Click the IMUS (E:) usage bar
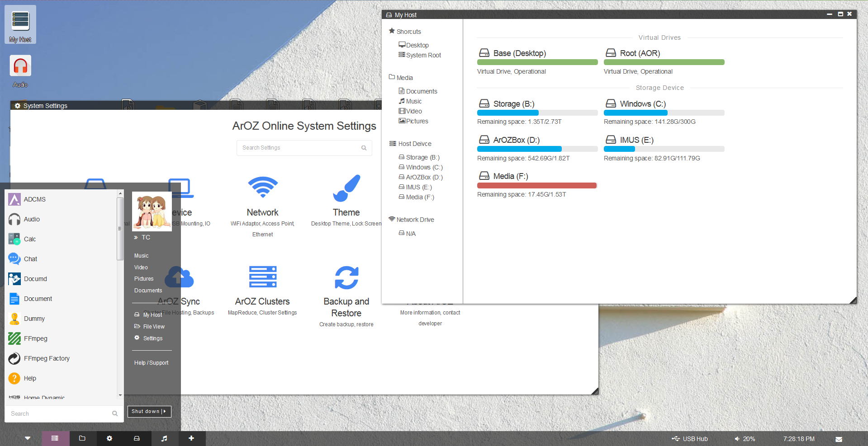Screen dimensions: 868x446 click(x=664, y=149)
